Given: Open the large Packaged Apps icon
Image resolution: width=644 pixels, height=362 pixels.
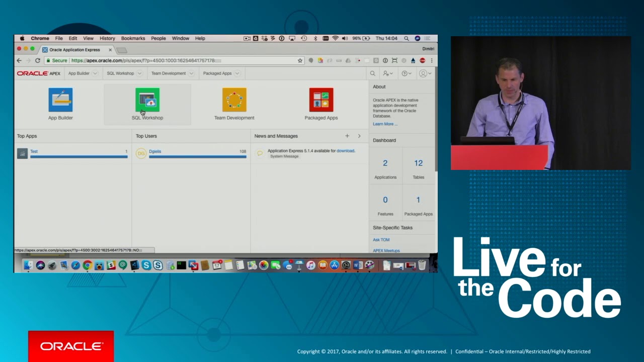Looking at the screenshot, I should 321,100.
